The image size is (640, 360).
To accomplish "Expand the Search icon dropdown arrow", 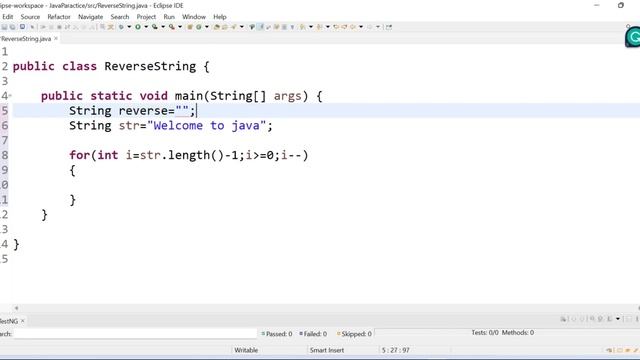I will click(242, 27).
